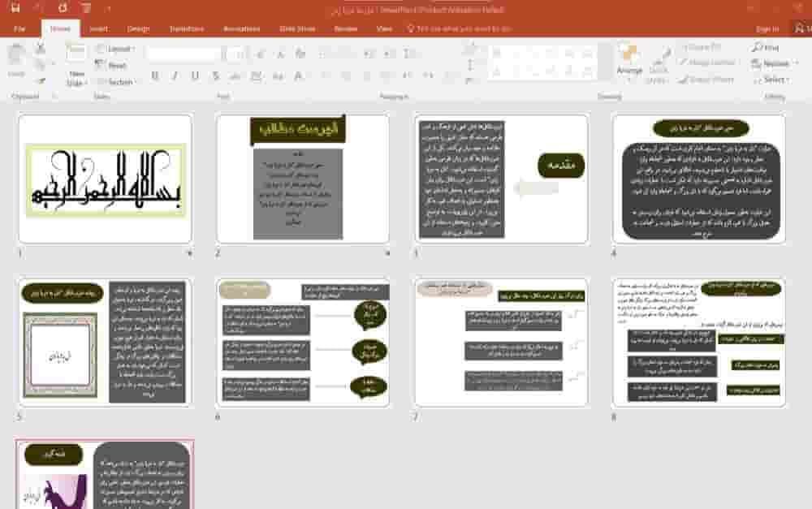The height and width of the screenshot is (509, 812).
Task: Toggle Italic formatting
Action: tap(175, 76)
